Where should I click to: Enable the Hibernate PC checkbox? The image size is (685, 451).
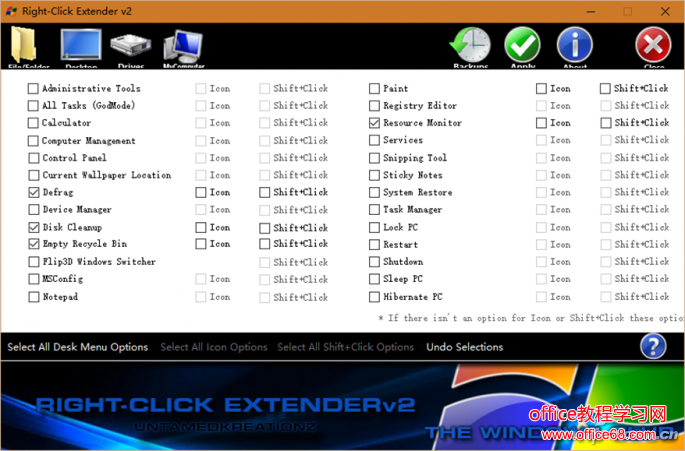(x=374, y=297)
